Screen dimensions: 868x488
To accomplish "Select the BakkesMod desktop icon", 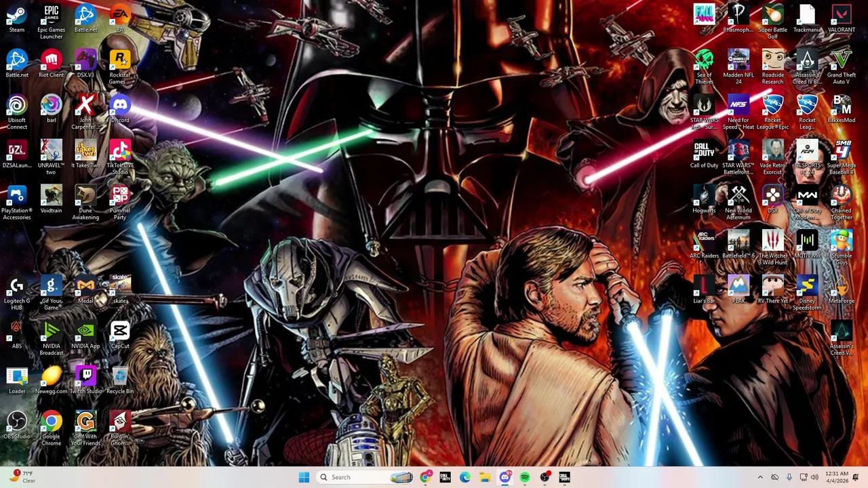I will (x=842, y=110).
